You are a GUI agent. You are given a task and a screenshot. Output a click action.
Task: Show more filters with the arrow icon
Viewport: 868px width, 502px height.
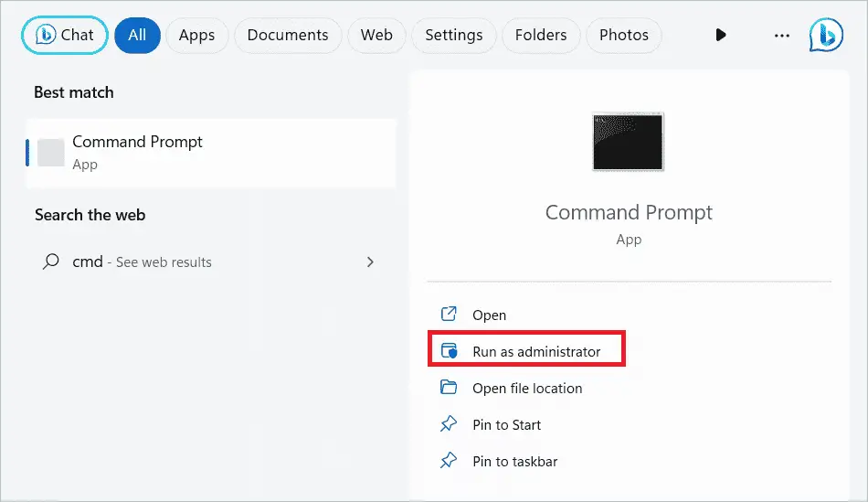720,35
